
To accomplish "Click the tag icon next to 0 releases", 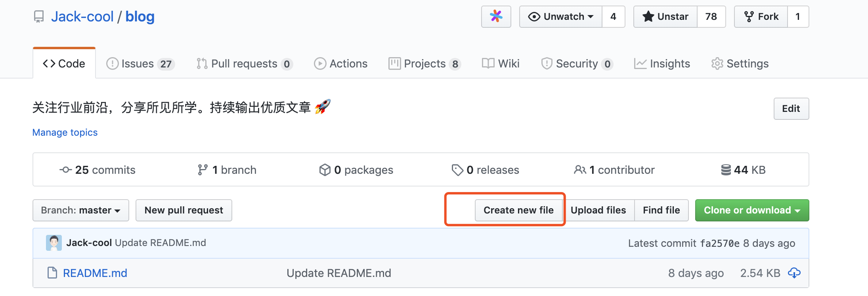I will [x=457, y=170].
